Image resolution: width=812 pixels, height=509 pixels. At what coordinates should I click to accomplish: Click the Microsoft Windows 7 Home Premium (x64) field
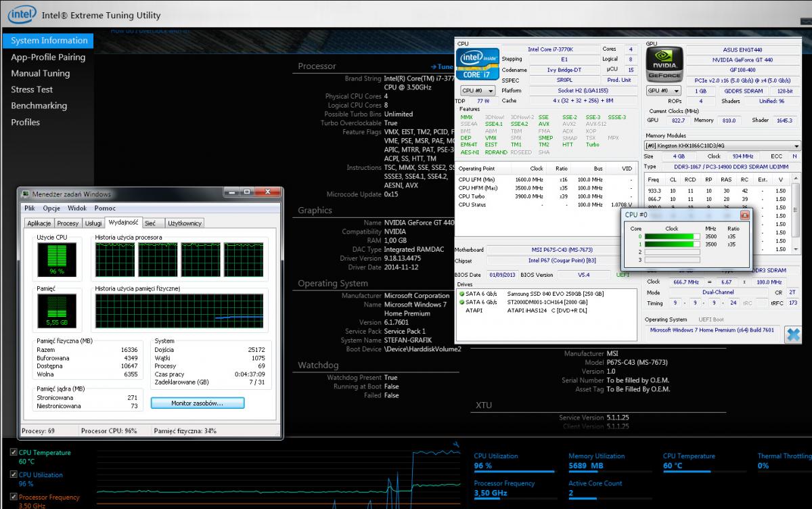coord(712,330)
